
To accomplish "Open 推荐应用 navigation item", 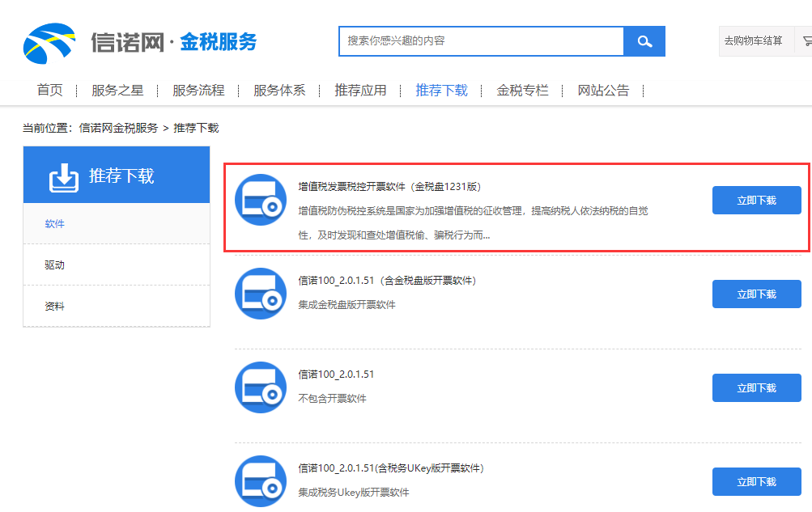I will (x=360, y=90).
